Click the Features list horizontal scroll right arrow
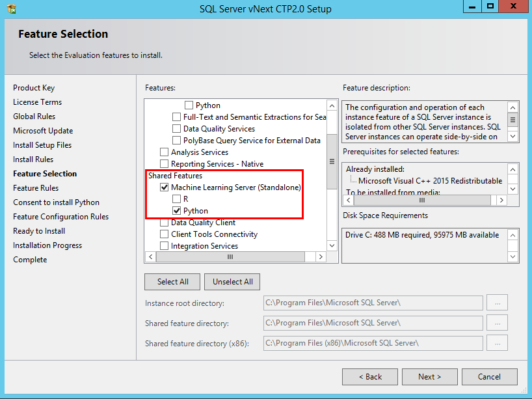 (321, 257)
